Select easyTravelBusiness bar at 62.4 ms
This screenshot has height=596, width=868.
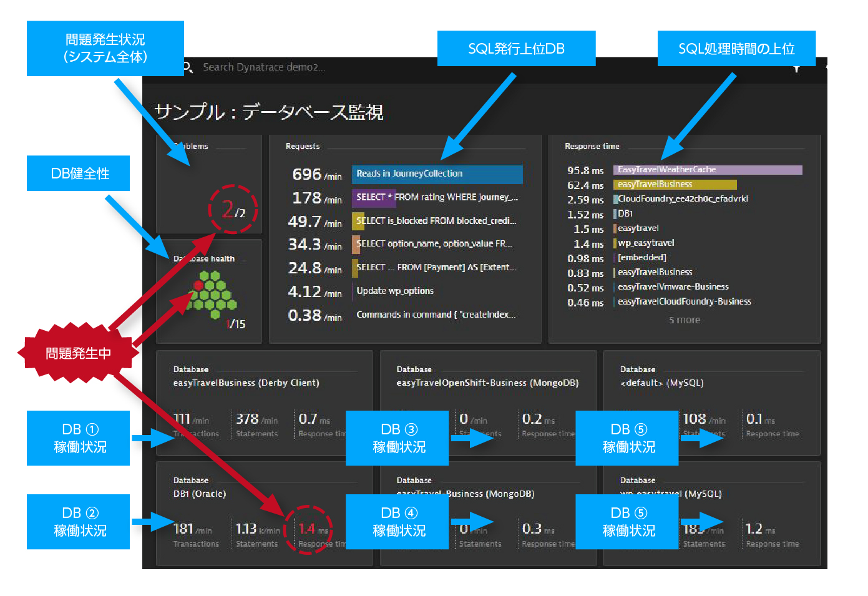[675, 185]
